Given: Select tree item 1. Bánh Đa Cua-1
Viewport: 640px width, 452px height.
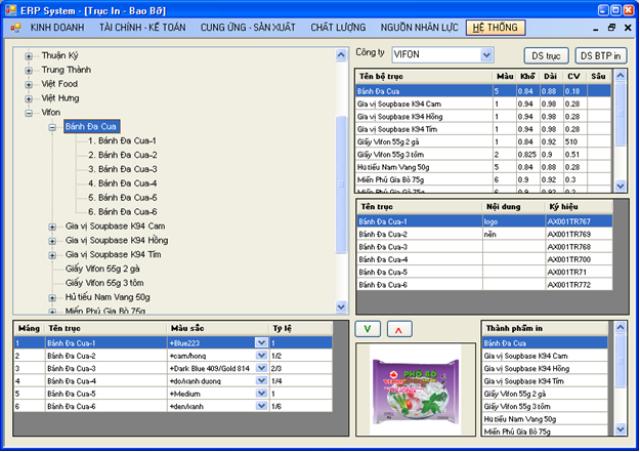Looking at the screenshot, I should pos(122,141).
